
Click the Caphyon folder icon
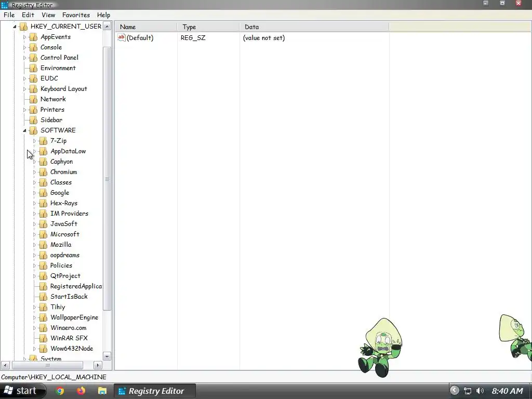pos(43,162)
